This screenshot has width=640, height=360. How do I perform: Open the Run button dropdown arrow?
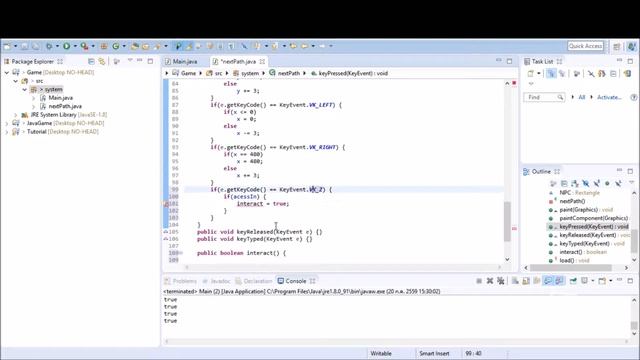point(75,46)
